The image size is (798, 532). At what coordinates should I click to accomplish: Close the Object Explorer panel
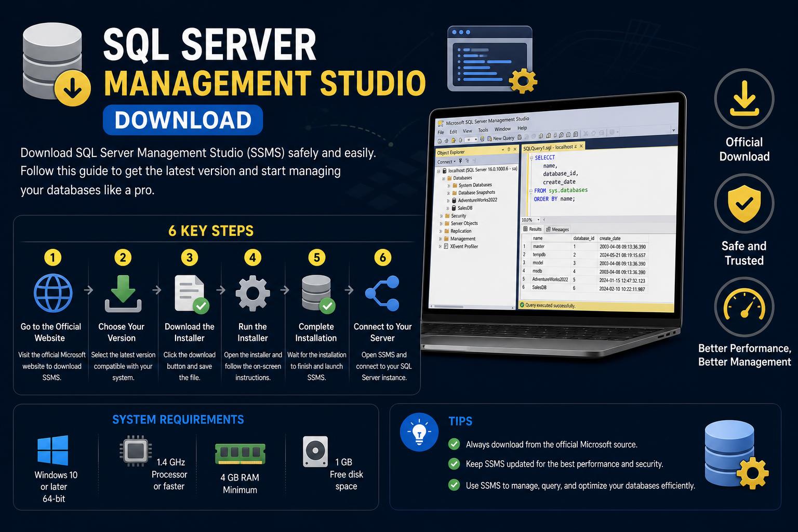point(515,149)
